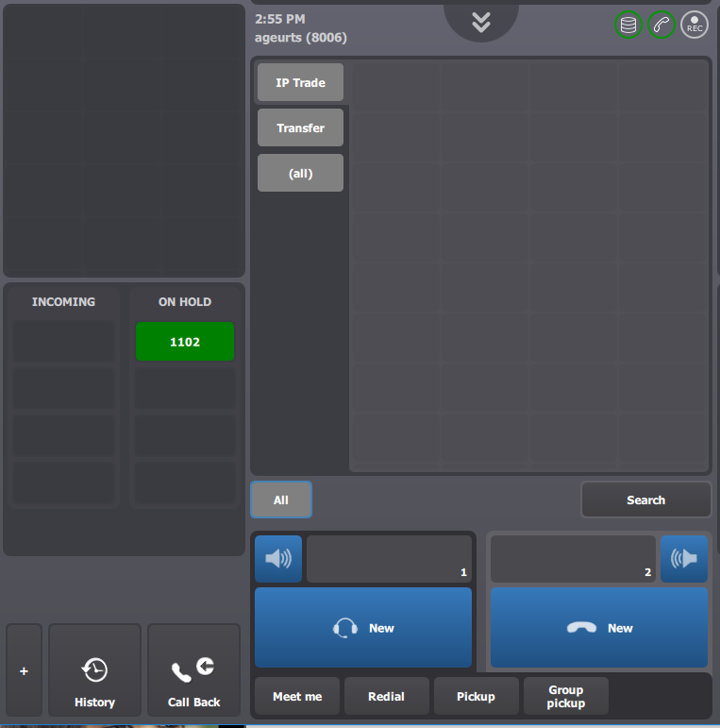The height and width of the screenshot is (728, 720).
Task: Select the IP Trade tab
Action: (x=300, y=83)
